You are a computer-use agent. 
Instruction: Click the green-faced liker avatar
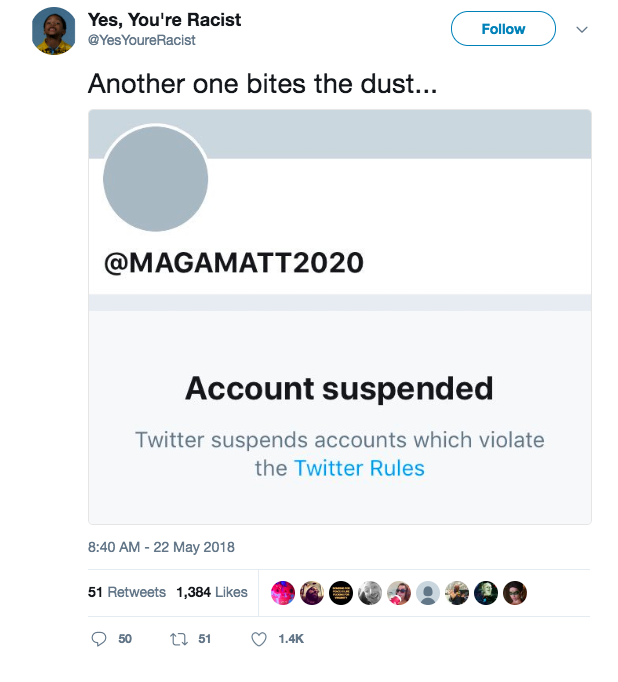point(486,593)
